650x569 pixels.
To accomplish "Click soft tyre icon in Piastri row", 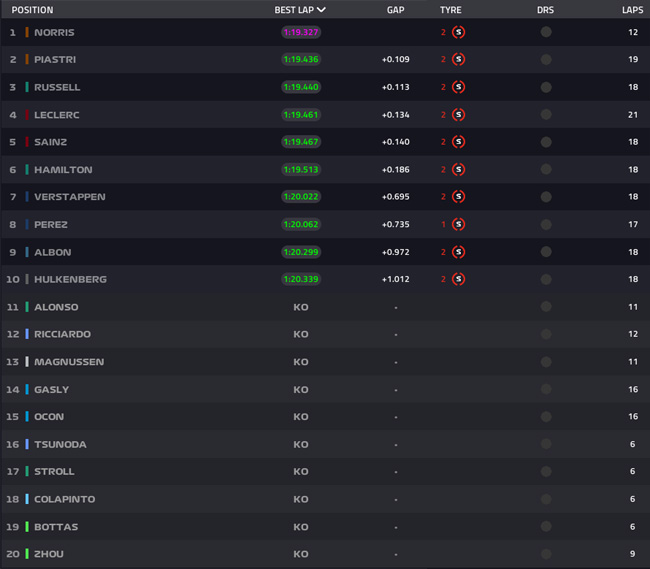I will (x=458, y=59).
